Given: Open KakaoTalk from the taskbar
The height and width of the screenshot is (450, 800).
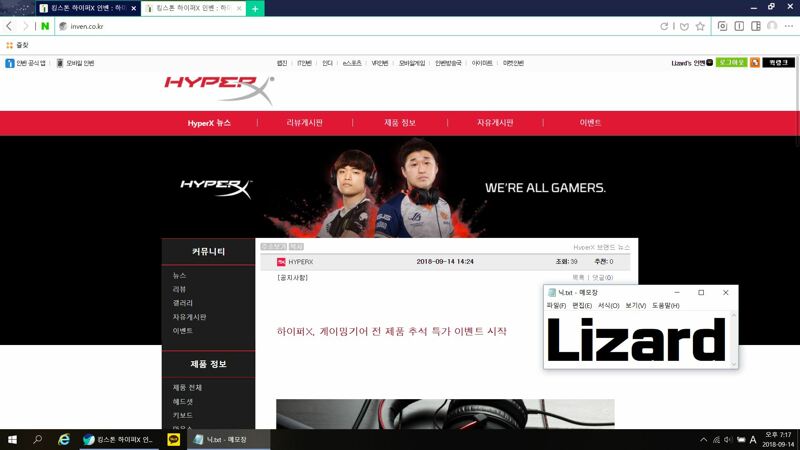Looking at the screenshot, I should tap(173, 439).
